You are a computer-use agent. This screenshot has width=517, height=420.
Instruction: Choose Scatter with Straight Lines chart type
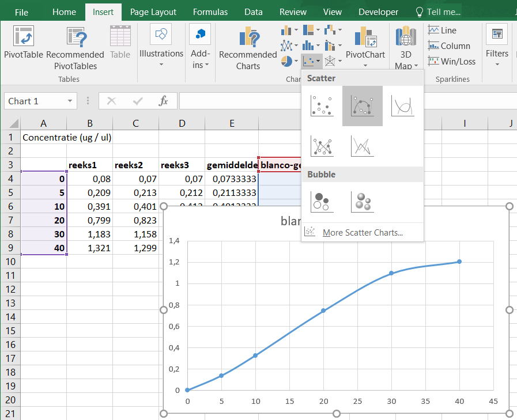point(362,146)
